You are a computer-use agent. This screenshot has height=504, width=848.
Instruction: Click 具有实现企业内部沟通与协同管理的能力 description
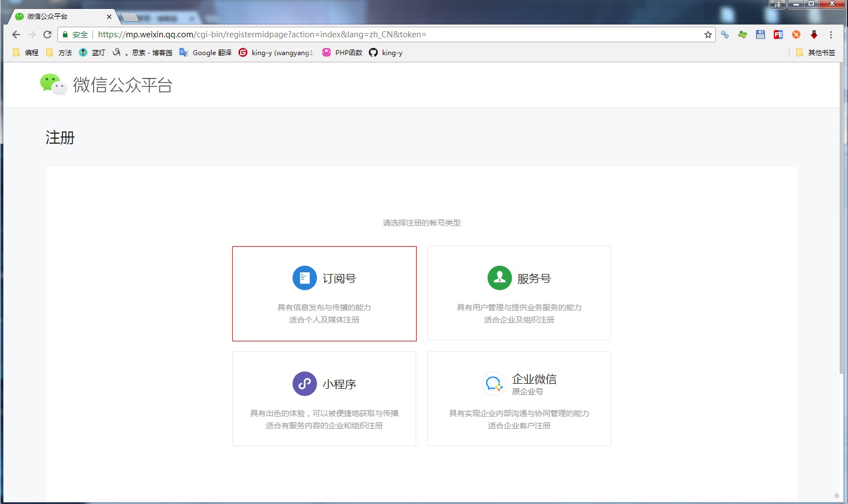[519, 413]
